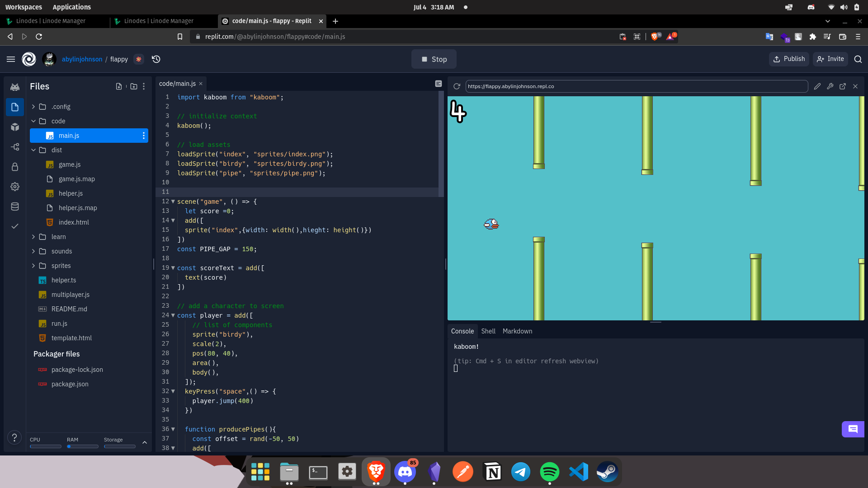Open webview in new tab icon
This screenshot has height=488, width=868.
tap(843, 86)
